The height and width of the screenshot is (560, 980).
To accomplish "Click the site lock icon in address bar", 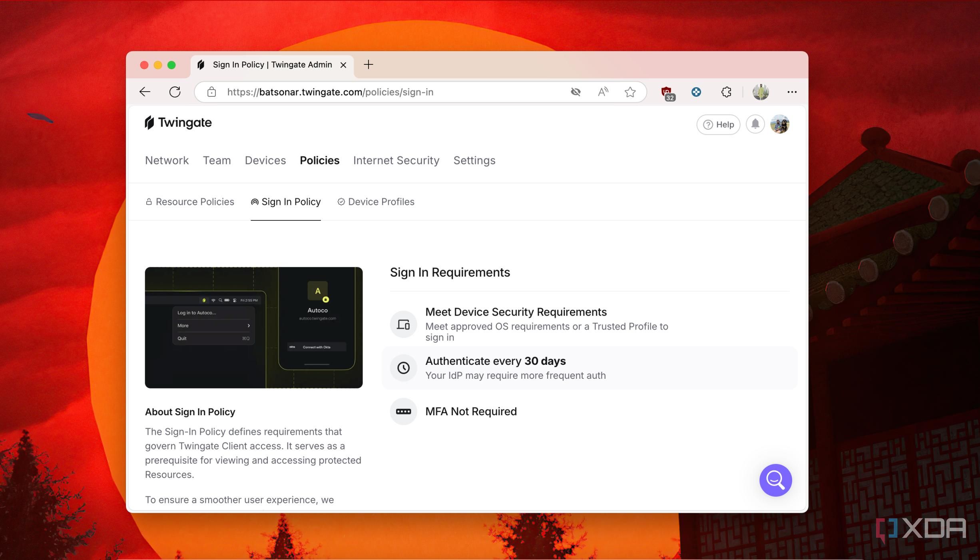I will [211, 92].
